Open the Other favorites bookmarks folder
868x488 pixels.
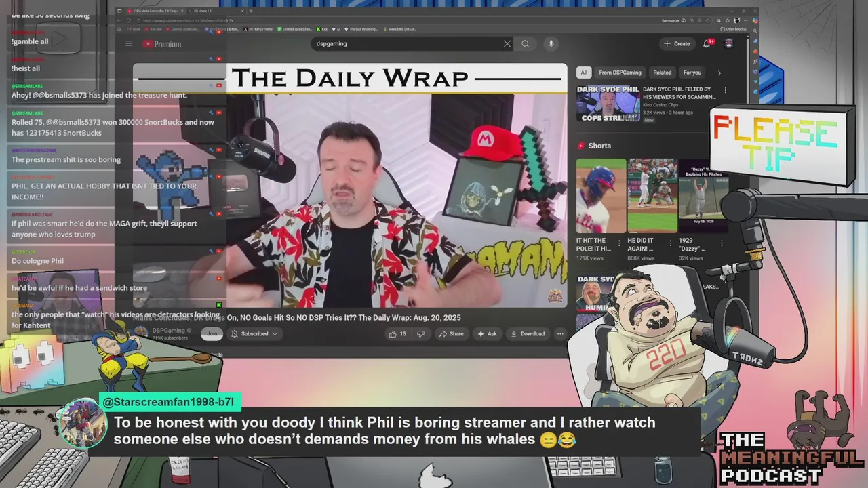coord(734,29)
